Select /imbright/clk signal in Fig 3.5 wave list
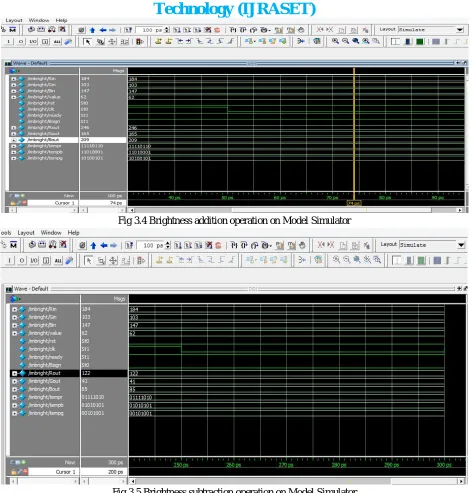Image resolution: width=473 pixels, height=493 pixels. (x=42, y=349)
